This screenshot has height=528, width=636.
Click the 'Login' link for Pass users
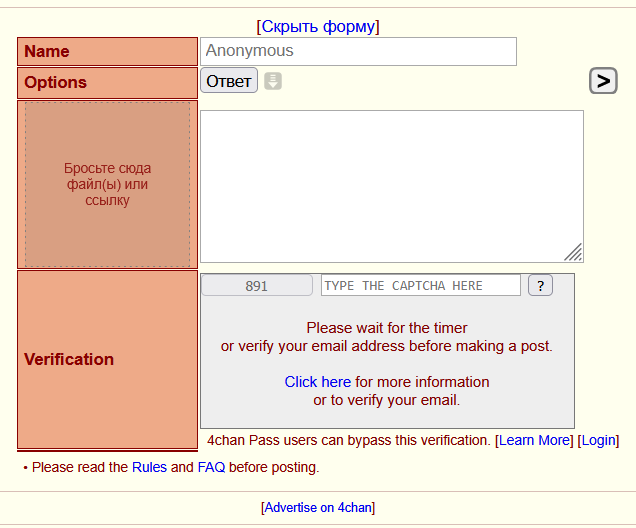pyautogui.click(x=598, y=440)
